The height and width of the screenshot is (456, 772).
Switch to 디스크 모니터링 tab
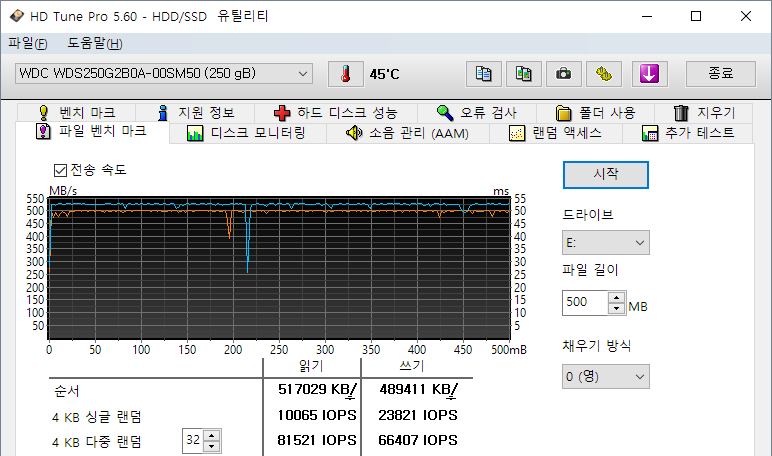[247, 133]
